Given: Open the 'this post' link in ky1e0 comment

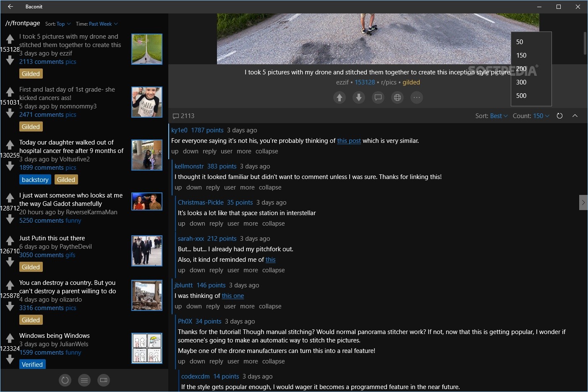Looking at the screenshot, I should tap(349, 141).
